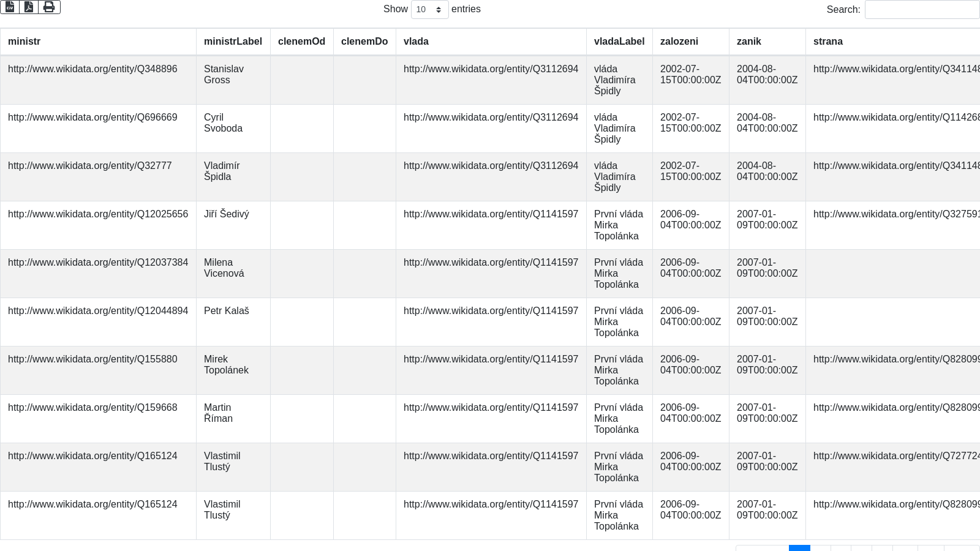The width and height of the screenshot is (980, 551).
Task: Click the vlada column header
Action: tap(416, 42)
